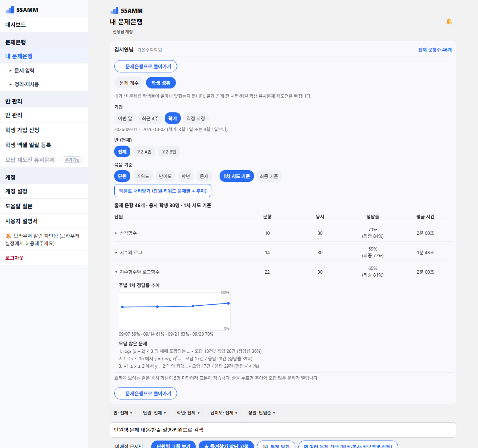
Task: Click the top 문제은행으로 돌아가기 button
Action: (x=145, y=66)
